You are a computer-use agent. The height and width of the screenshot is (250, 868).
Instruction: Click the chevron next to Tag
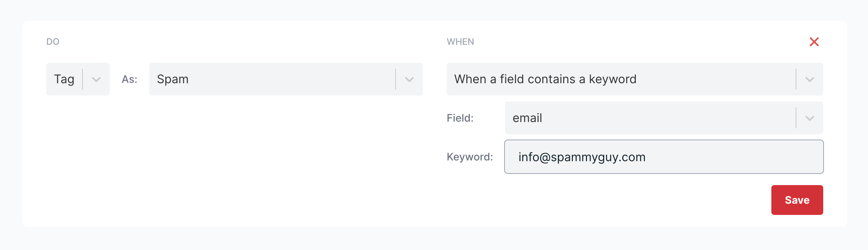click(x=96, y=79)
